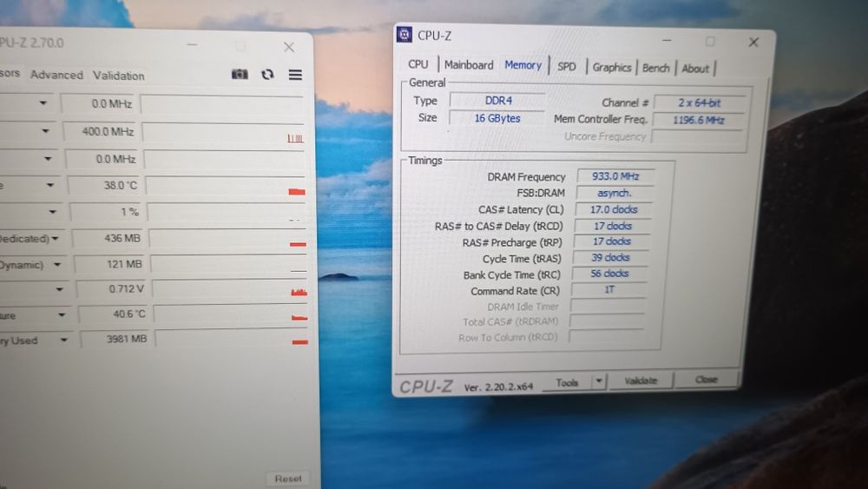This screenshot has width=868, height=489.
Task: Open the Dedicated memory sensor dropdown
Action: tap(56, 239)
